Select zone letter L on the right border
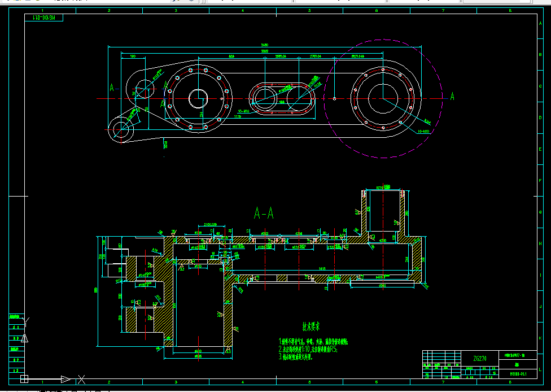This screenshot has width=551, height=392. click(540, 369)
